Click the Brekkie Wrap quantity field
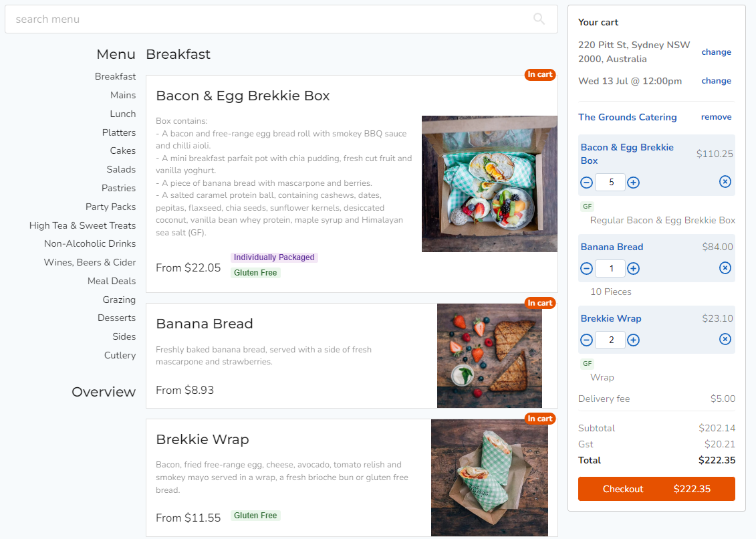 610,340
